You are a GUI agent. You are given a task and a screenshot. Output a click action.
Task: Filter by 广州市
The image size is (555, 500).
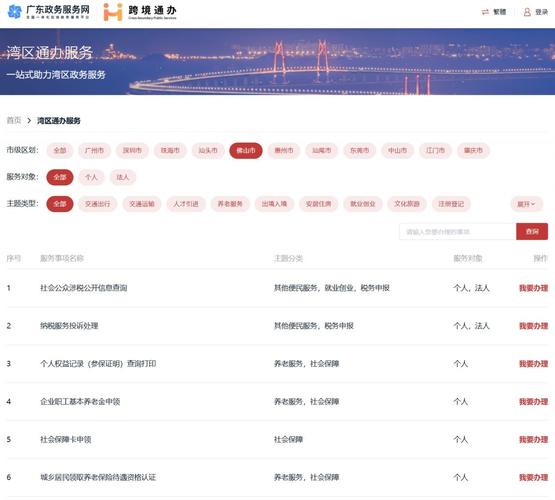pyautogui.click(x=95, y=150)
